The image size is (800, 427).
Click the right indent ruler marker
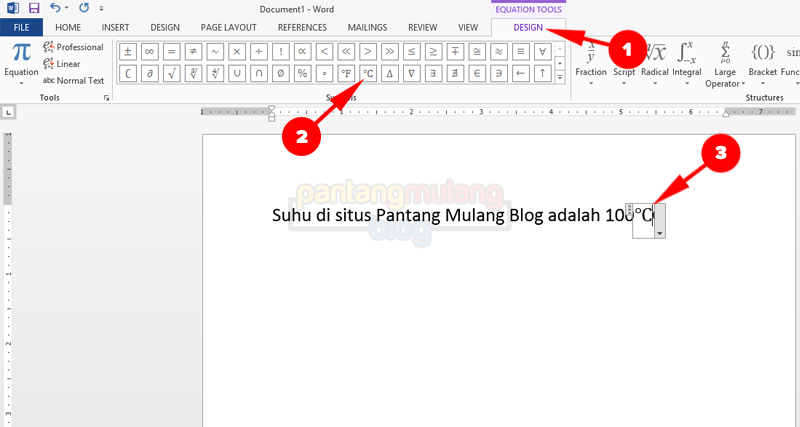(x=726, y=114)
